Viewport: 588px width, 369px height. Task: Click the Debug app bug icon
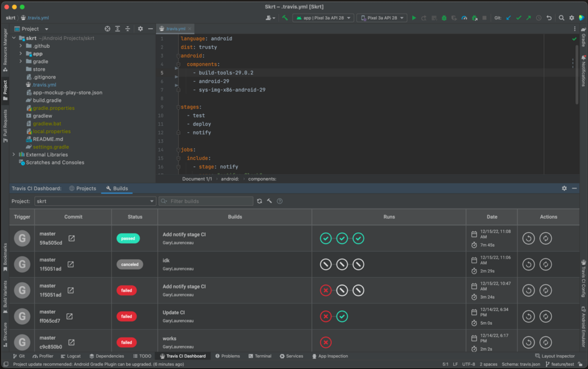(x=444, y=18)
